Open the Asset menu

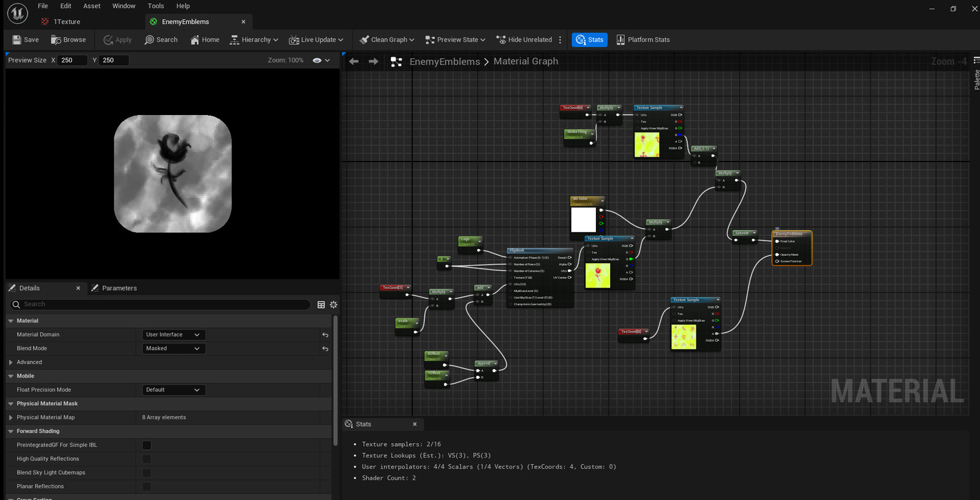pyautogui.click(x=92, y=6)
